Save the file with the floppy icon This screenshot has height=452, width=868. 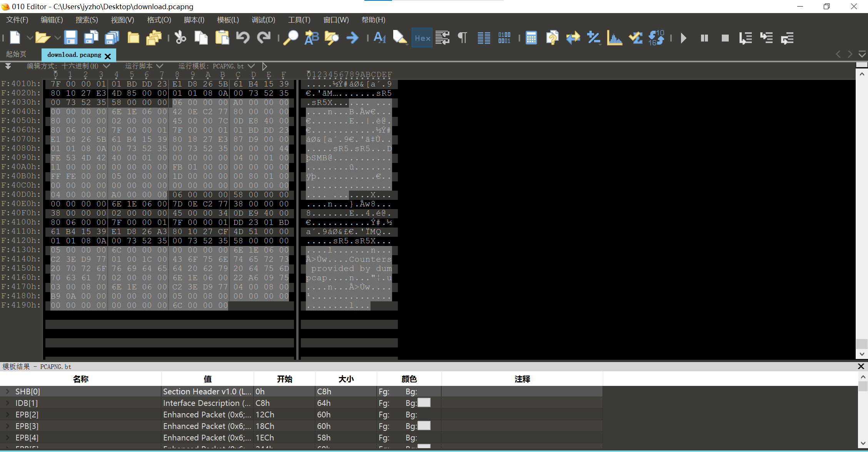click(70, 38)
